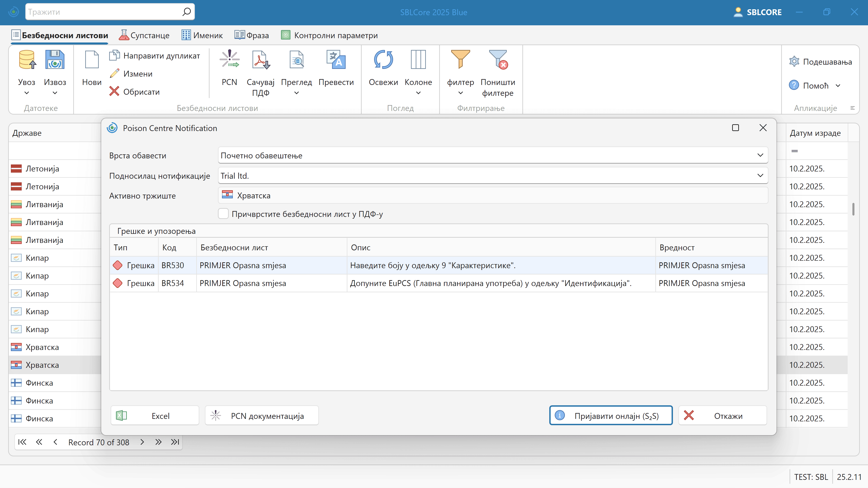Image resolution: width=868 pixels, height=488 pixels.
Task: Open the Помоћ help dropdown
Action: click(838, 86)
